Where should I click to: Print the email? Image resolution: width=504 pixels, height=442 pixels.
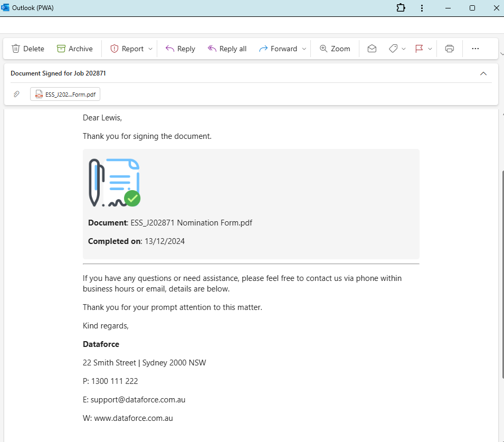[449, 48]
